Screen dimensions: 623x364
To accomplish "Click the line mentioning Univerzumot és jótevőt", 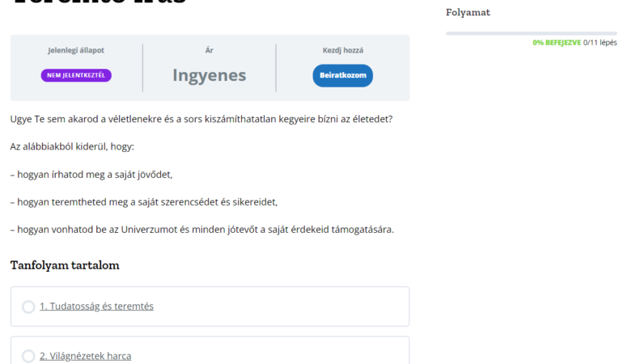I will [201, 229].
